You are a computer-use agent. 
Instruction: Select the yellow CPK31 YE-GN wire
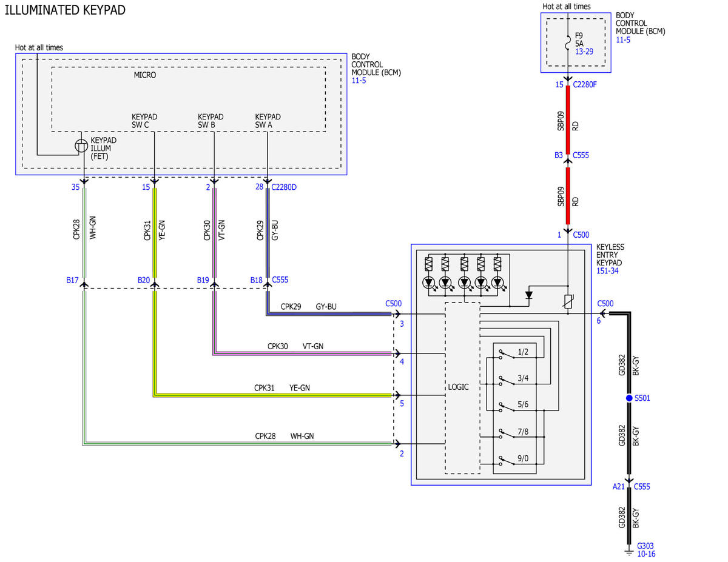155,233
